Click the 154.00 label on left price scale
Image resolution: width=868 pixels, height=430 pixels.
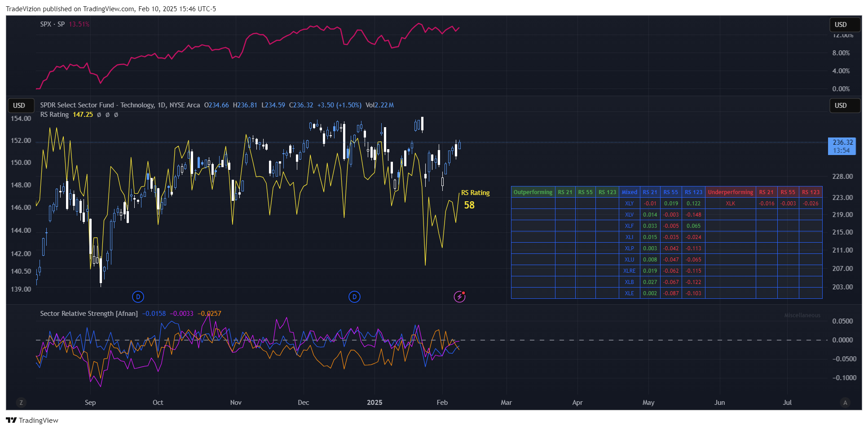pos(21,119)
